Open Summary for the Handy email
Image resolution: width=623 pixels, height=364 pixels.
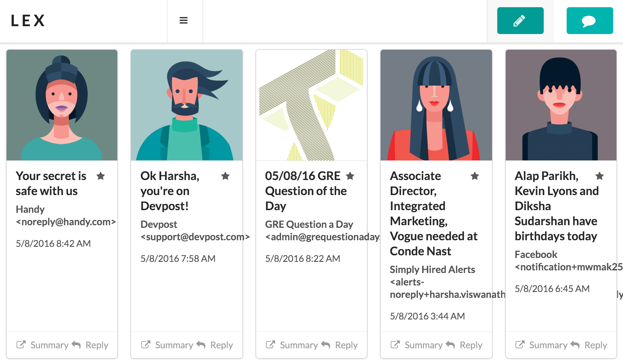pyautogui.click(x=43, y=345)
